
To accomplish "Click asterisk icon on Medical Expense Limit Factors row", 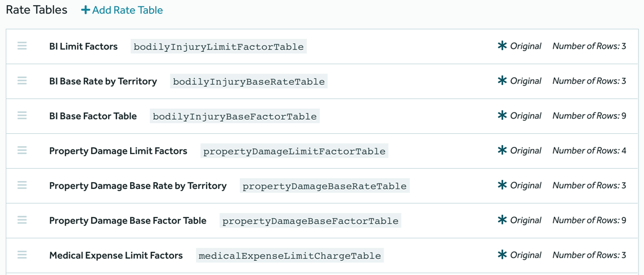I will tap(502, 255).
